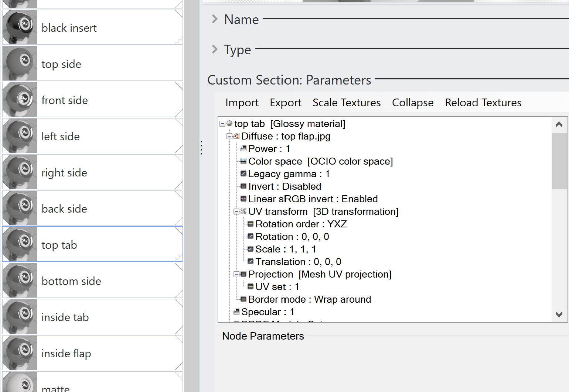Screen dimensions: 569x392
Task: Expand the Type section chevron
Action: pos(215,49)
